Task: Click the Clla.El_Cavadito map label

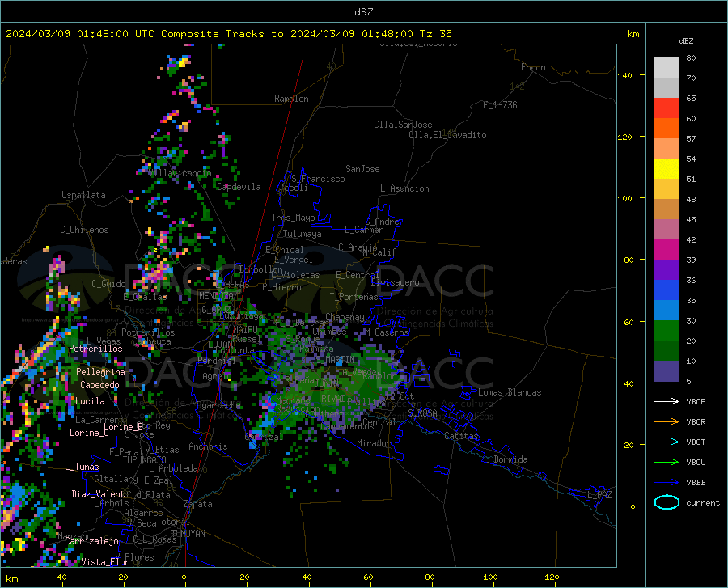Action: (447, 135)
